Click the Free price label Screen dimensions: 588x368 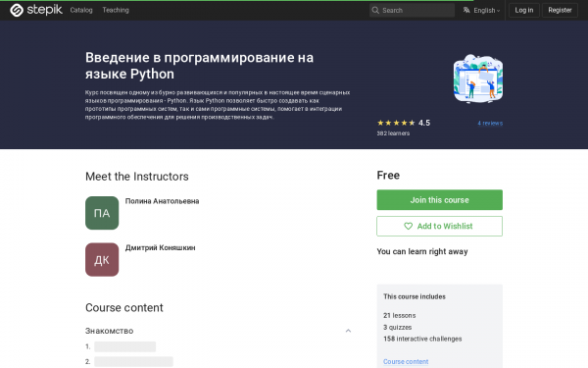388,176
